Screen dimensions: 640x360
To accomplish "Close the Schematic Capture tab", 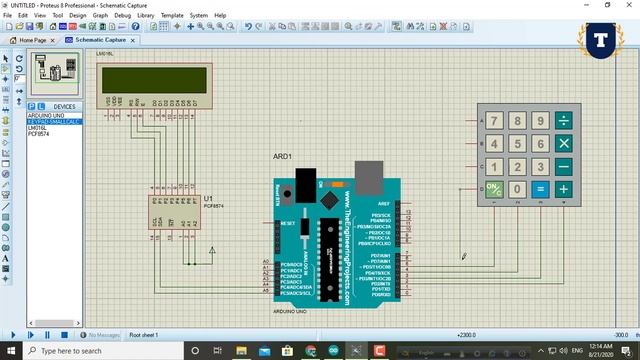I will tap(133, 40).
